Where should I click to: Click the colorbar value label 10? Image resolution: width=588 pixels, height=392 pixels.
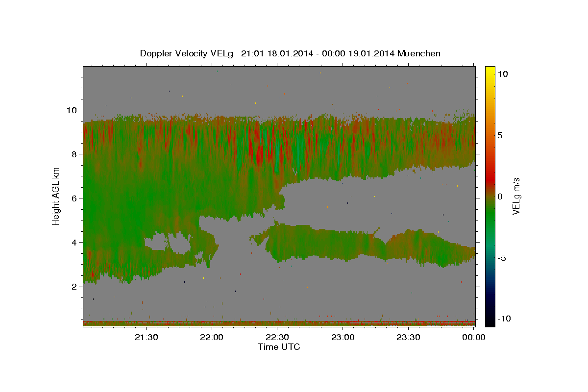502,74
